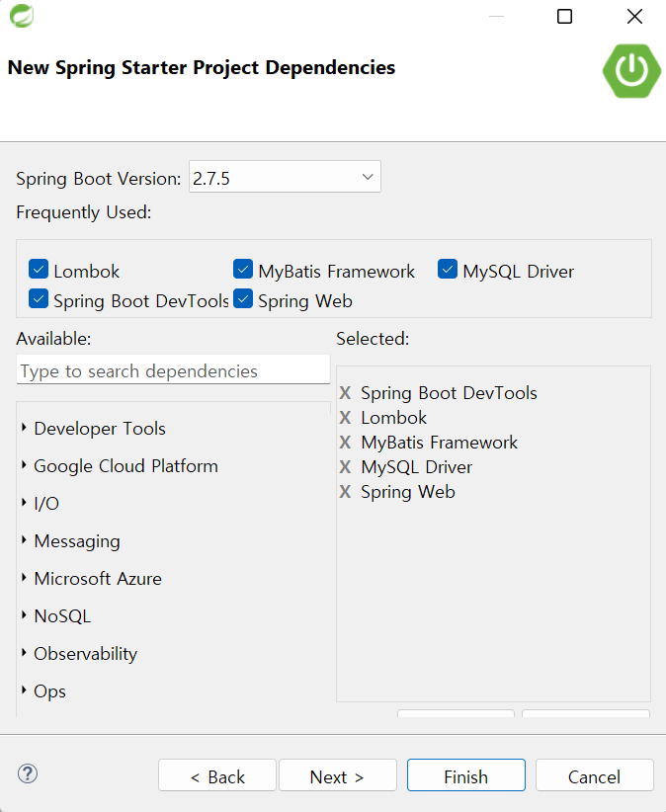Remove Spring Web using the X icon

coord(345,491)
